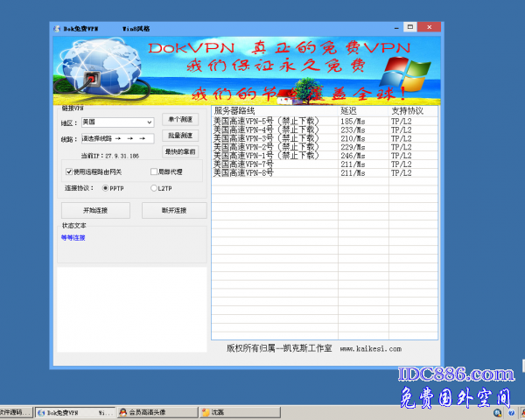Click 断开连接 button to disconnect
Screen dimensions: 525x420
tap(174, 210)
